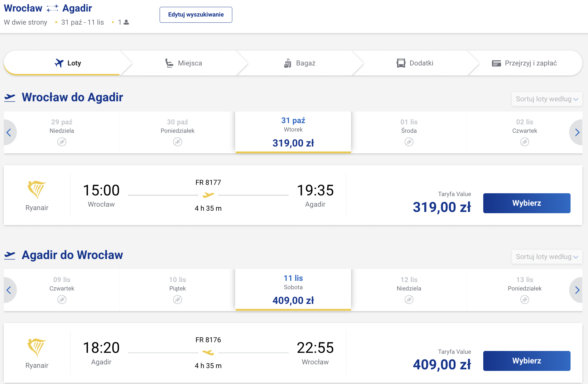
Task: Select the 11 lis Sobota date tab
Action: 293,290
